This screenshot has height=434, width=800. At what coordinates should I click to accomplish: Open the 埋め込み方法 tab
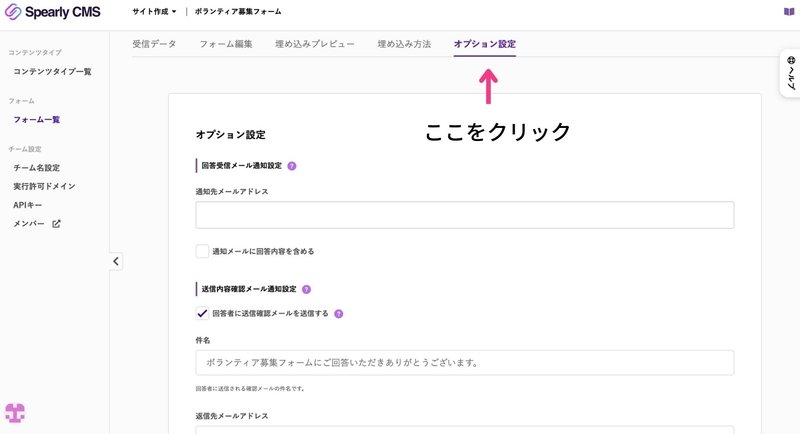[x=404, y=44]
